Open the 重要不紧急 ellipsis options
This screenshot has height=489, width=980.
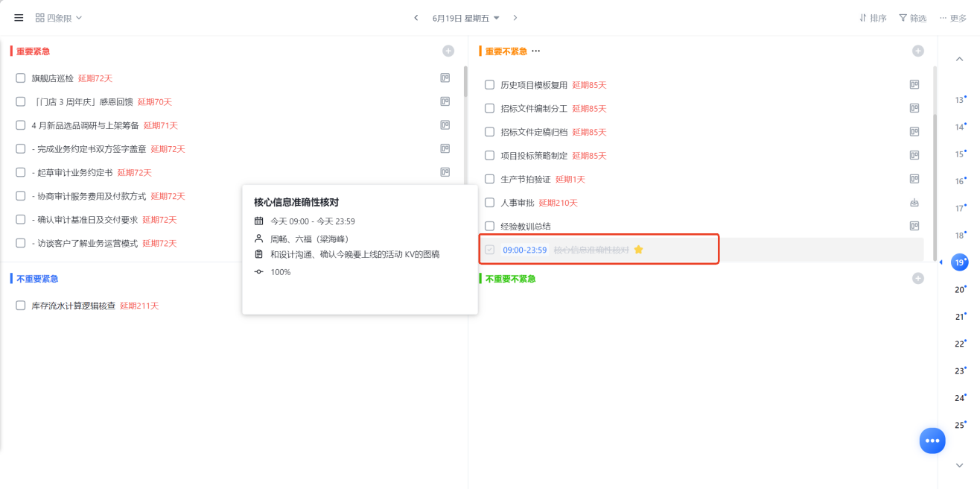pyautogui.click(x=535, y=51)
